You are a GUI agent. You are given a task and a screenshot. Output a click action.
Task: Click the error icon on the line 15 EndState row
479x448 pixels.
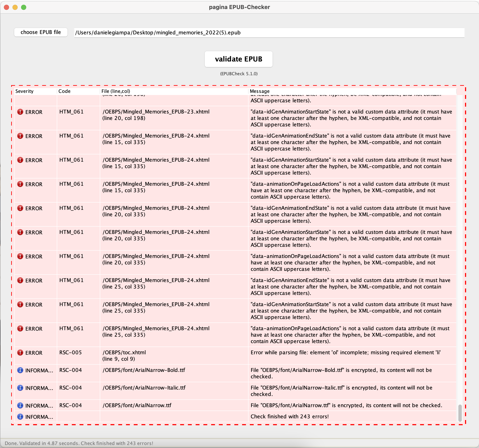coord(20,136)
